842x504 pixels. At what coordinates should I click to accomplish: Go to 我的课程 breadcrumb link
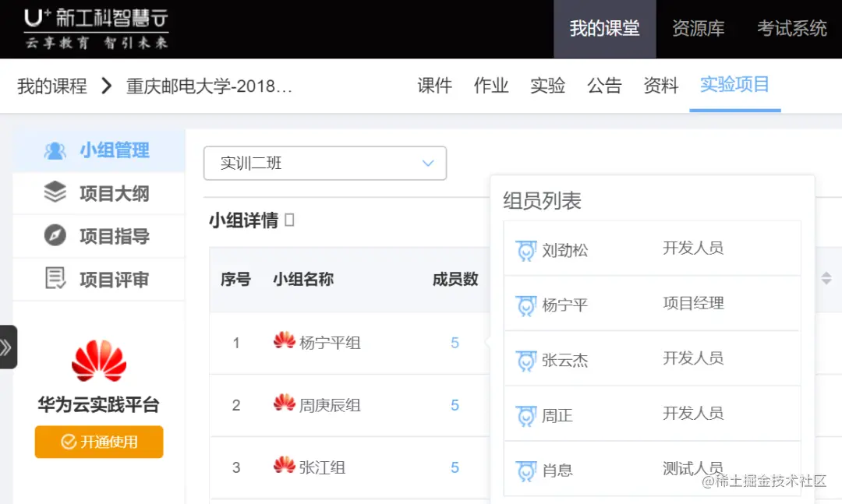pos(52,86)
